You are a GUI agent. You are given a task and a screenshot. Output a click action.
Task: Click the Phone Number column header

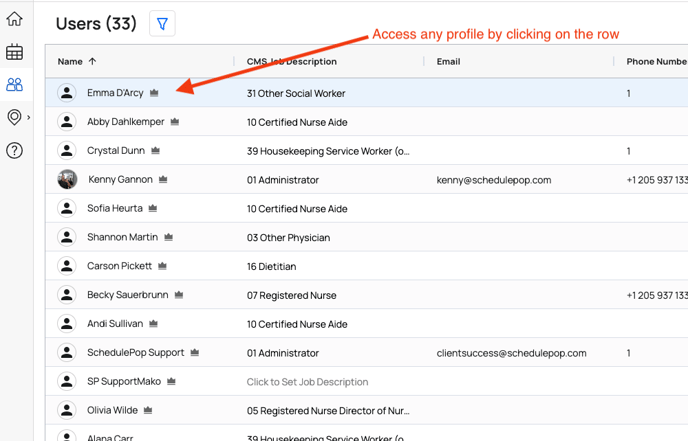pyautogui.click(x=657, y=61)
